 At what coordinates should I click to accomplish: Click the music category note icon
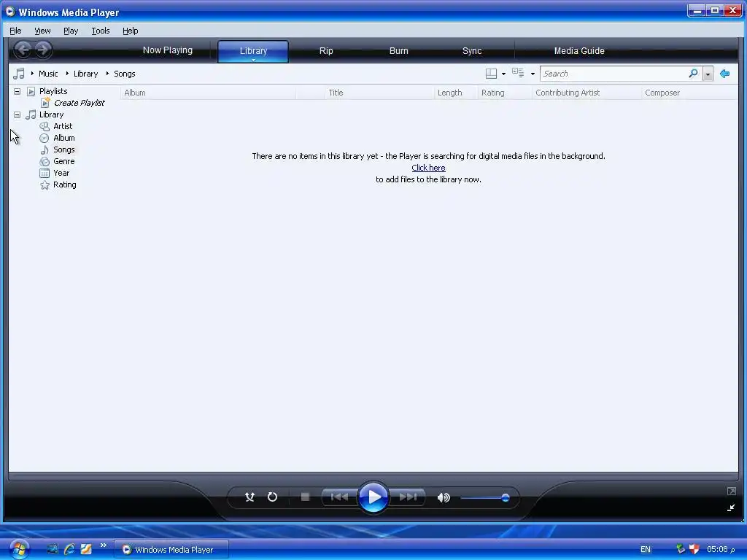(18, 74)
